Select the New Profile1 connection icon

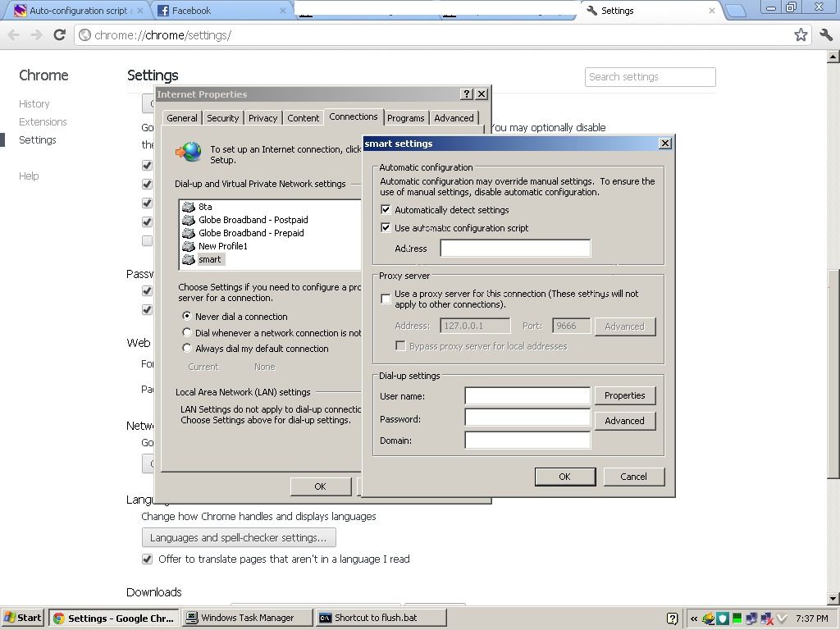[x=188, y=246]
